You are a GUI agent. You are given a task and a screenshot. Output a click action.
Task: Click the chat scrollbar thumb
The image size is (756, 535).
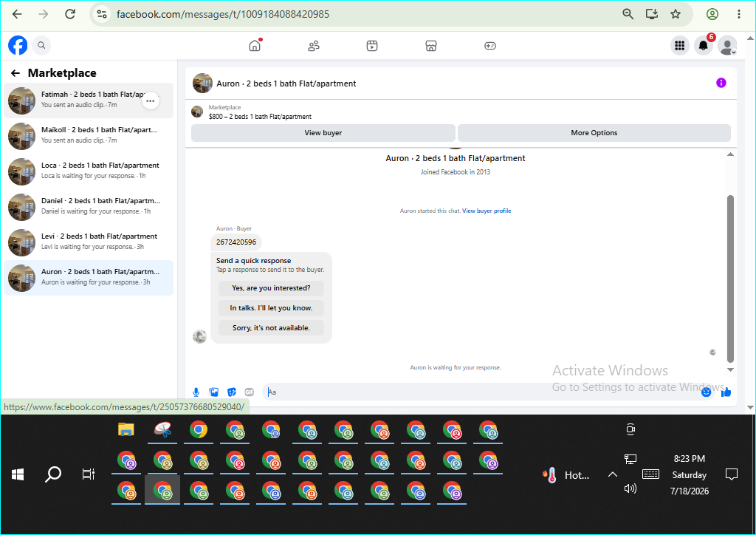(x=730, y=279)
